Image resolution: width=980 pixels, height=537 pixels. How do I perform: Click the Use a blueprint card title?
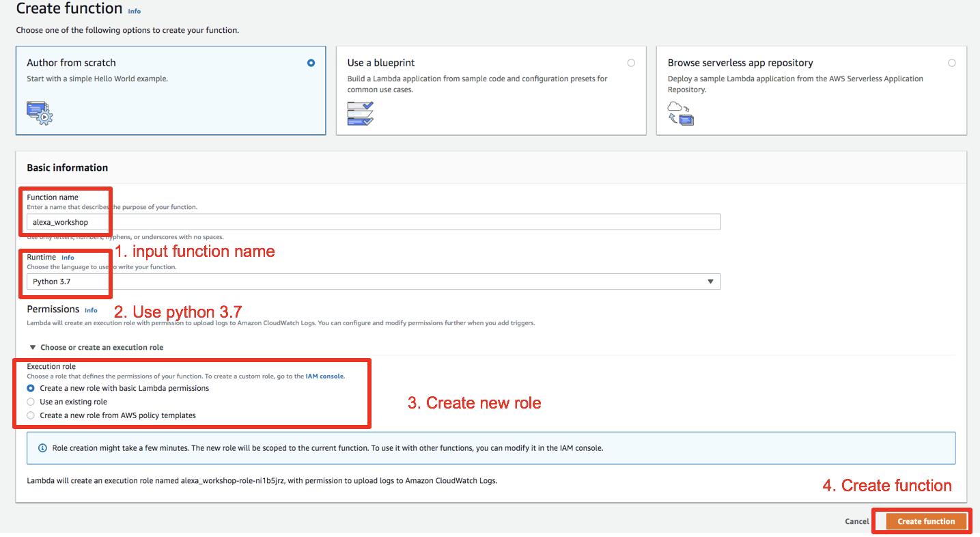(381, 63)
